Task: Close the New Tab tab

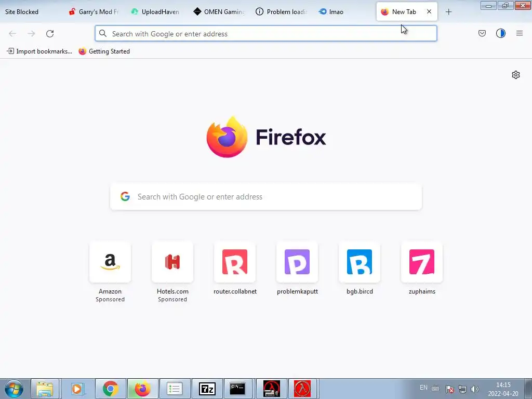Action: coord(429,11)
